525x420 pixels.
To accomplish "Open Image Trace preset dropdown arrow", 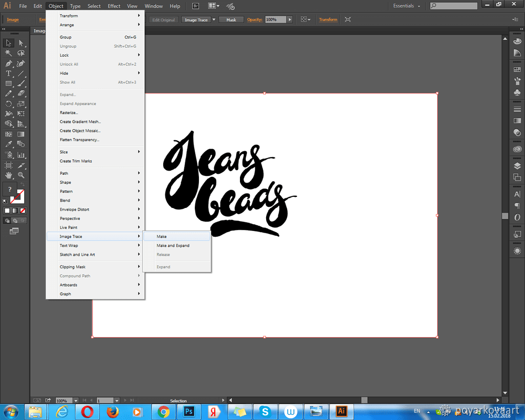I will [x=214, y=19].
